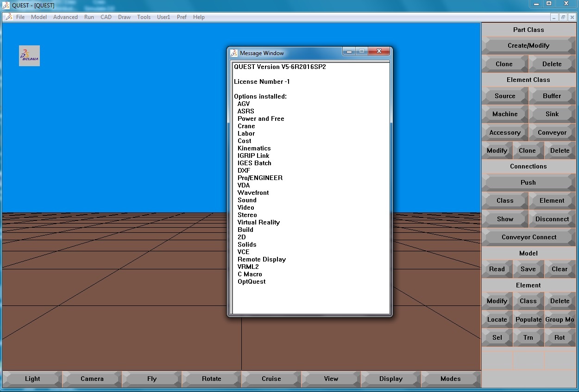
Task: Click the Rot button
Action: [560, 337]
